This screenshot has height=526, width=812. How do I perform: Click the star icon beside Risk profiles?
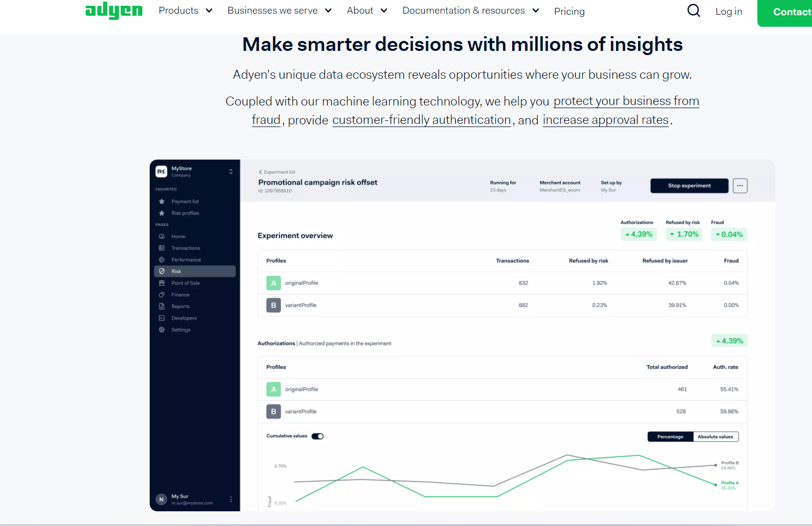(162, 213)
